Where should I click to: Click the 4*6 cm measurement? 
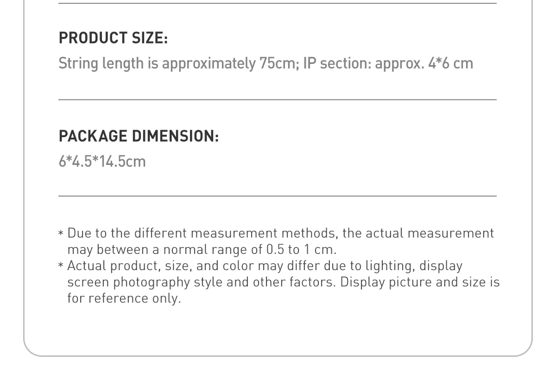pos(450,63)
